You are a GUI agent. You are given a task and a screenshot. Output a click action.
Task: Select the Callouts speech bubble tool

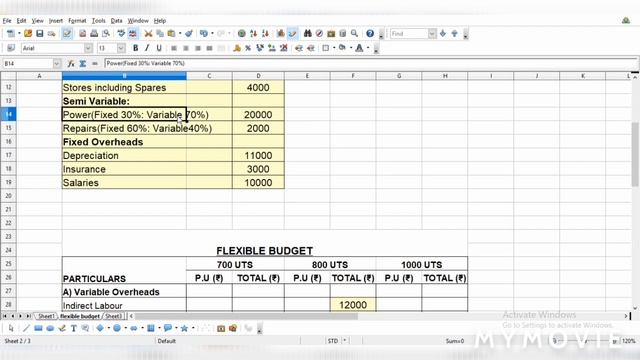tap(167, 328)
